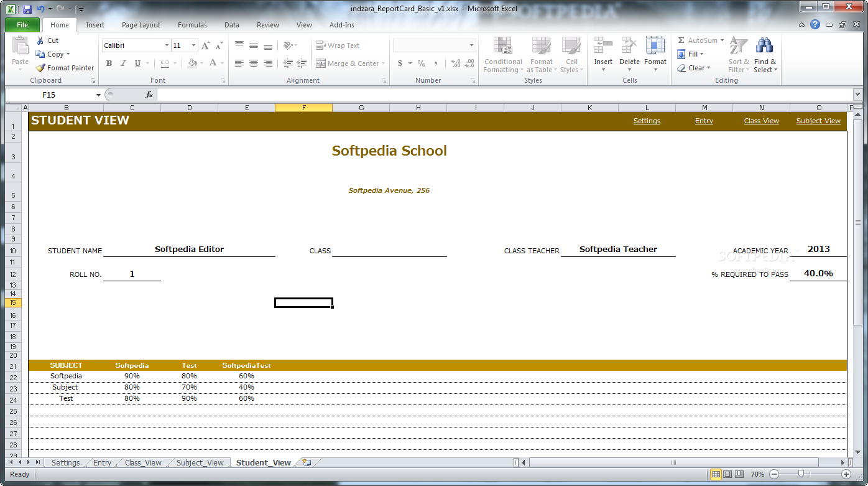Toggle bold formatting
The width and height of the screenshot is (868, 486).
click(109, 63)
